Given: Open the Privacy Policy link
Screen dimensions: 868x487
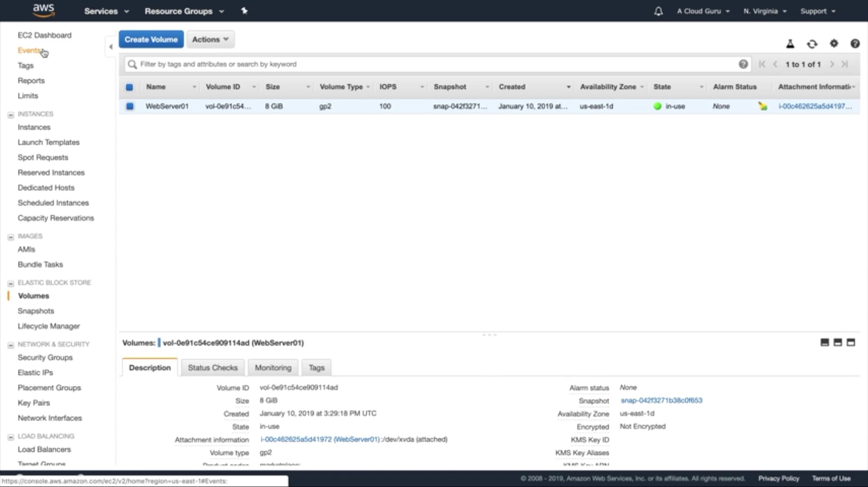Looking at the screenshot, I should 778,478.
